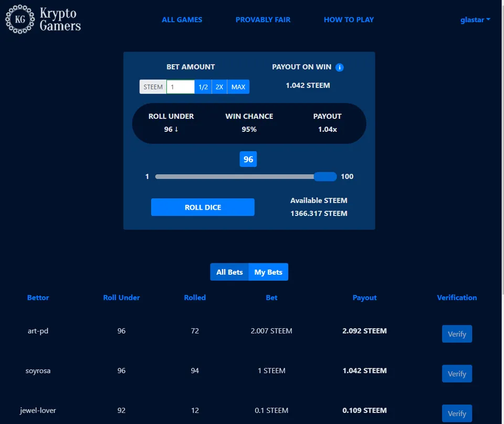Click the 1366.317 STEEM available balance
The image size is (504, 424).
pyautogui.click(x=319, y=213)
